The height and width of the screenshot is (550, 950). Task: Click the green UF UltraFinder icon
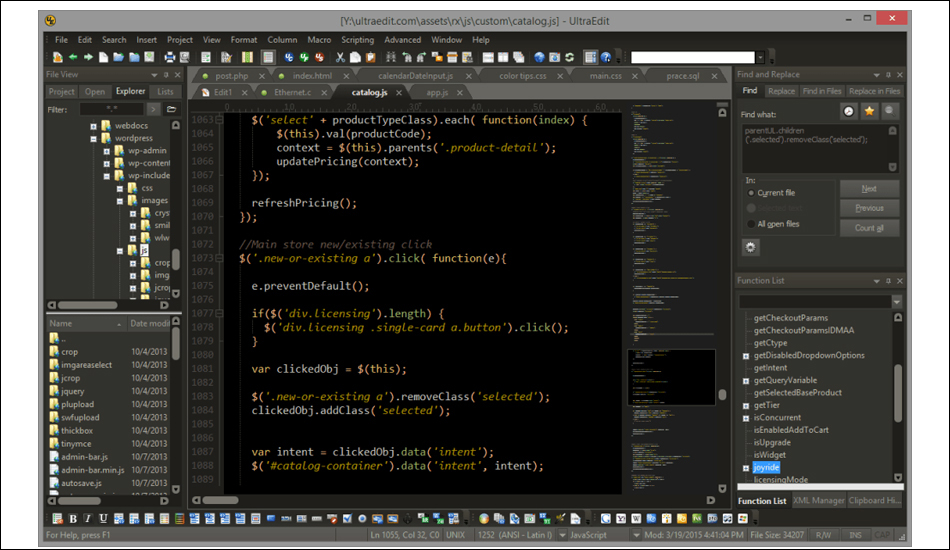coord(304,57)
